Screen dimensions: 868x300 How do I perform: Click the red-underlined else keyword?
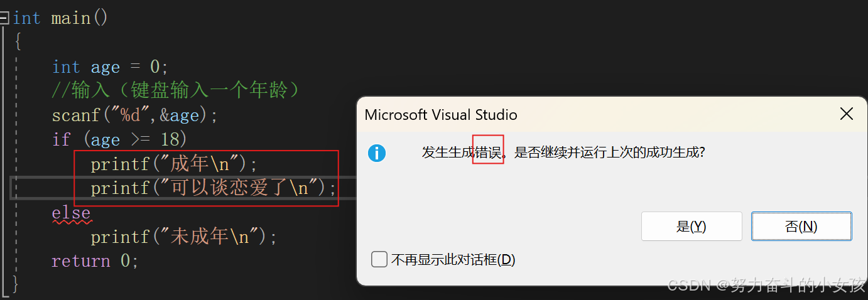(71, 213)
